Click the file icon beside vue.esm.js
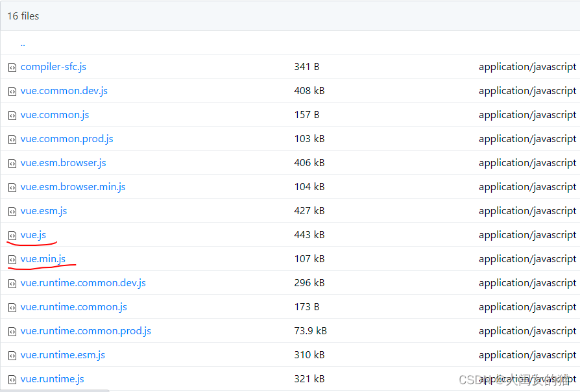This screenshot has width=580, height=392. (12, 212)
